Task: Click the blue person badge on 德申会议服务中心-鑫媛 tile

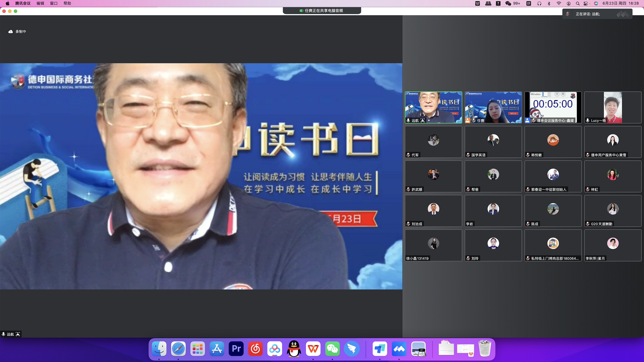Action: click(527, 120)
